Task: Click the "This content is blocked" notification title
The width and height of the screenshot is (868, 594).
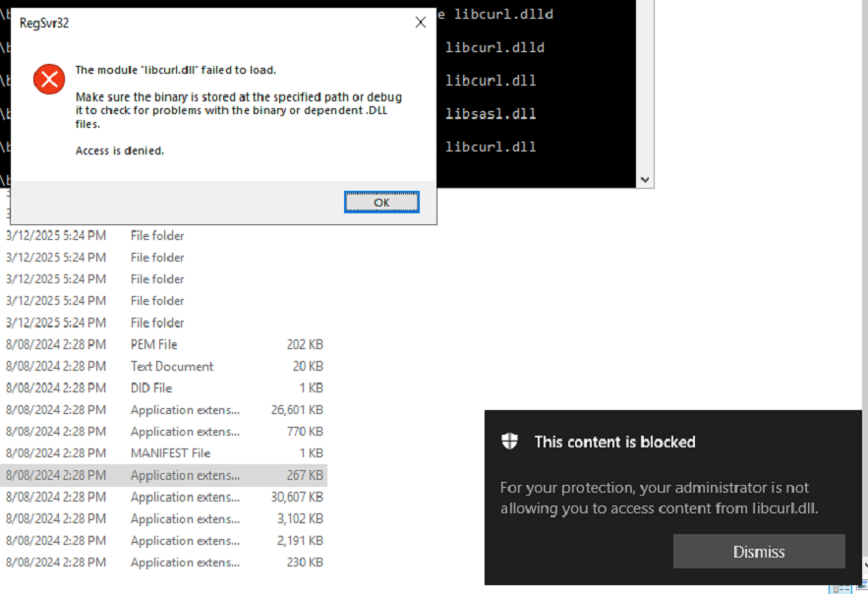Action: point(614,442)
